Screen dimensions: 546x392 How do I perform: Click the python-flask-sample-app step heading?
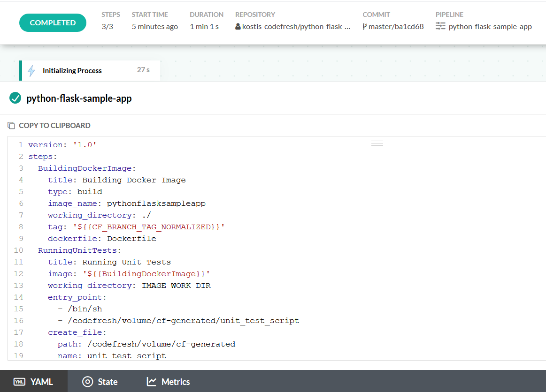click(x=79, y=98)
